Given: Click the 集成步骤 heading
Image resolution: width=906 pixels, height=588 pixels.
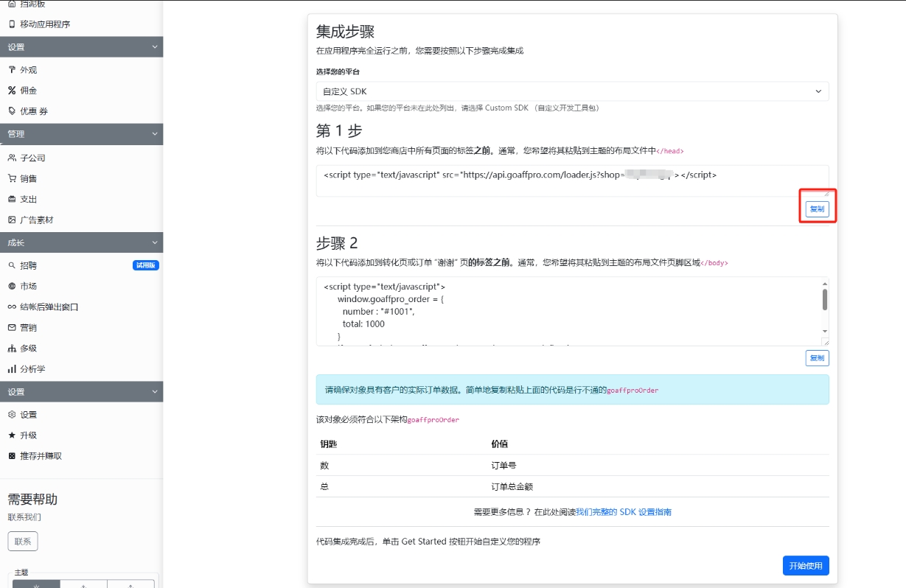Looking at the screenshot, I should (x=346, y=32).
